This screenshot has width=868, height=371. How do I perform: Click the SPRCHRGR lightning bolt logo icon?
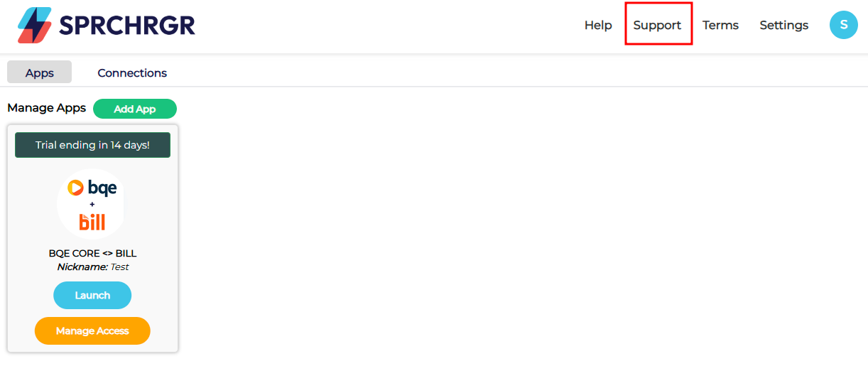[x=35, y=26]
